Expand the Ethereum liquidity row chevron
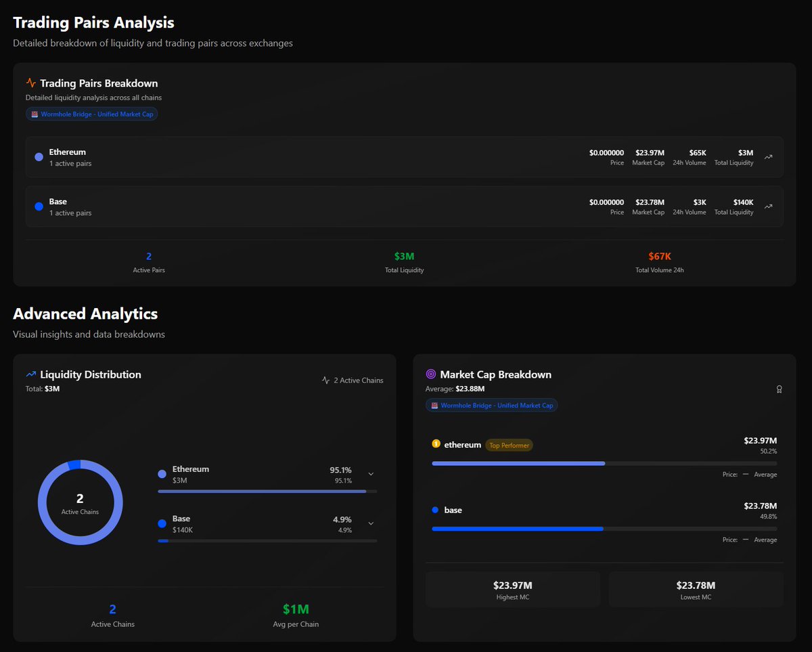Viewport: 812px width, 652px height. pyautogui.click(x=371, y=474)
